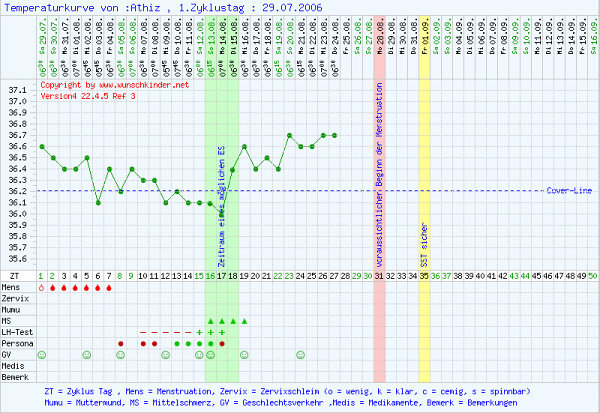
Task: Click the Cover-Line label
Action: (568, 190)
